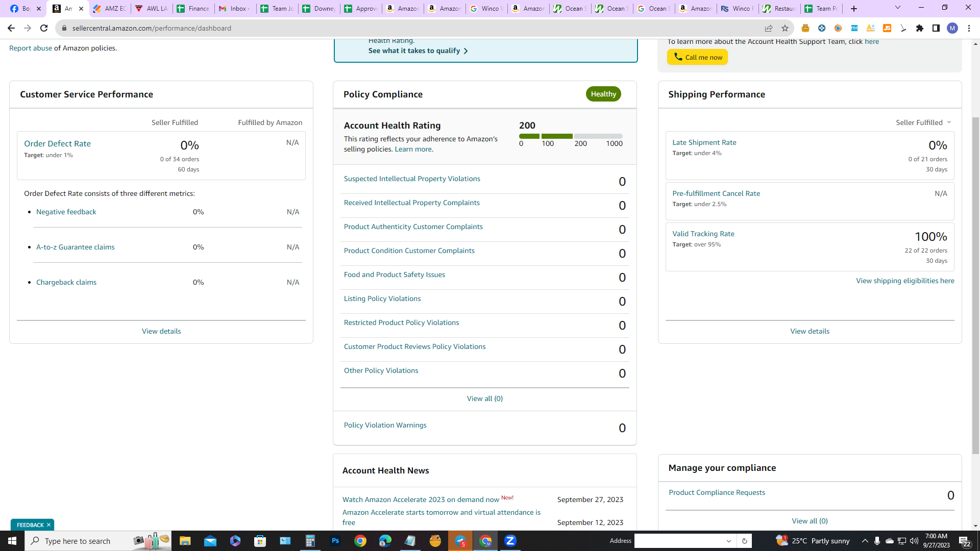Open Restricted Product Policy Violations
980x551 pixels.
[402, 322]
